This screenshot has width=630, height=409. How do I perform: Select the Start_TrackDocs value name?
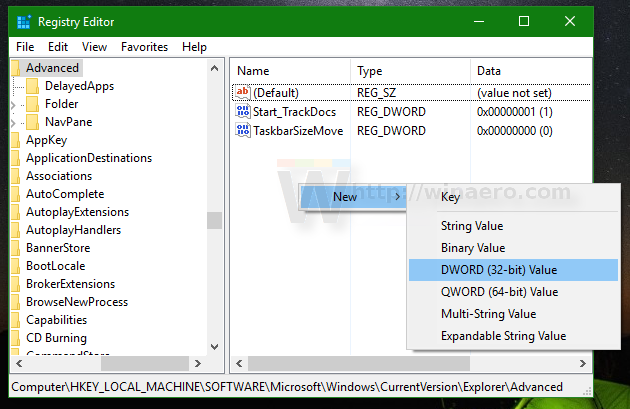[x=295, y=112]
